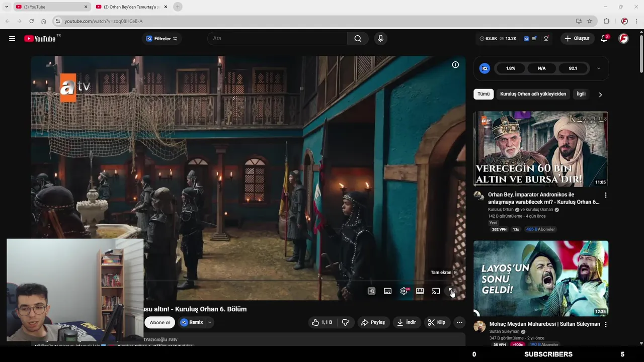Viewport: 644px width, 362px height.
Task: Open Chrome extensions puzzle icon
Action: pos(606,21)
